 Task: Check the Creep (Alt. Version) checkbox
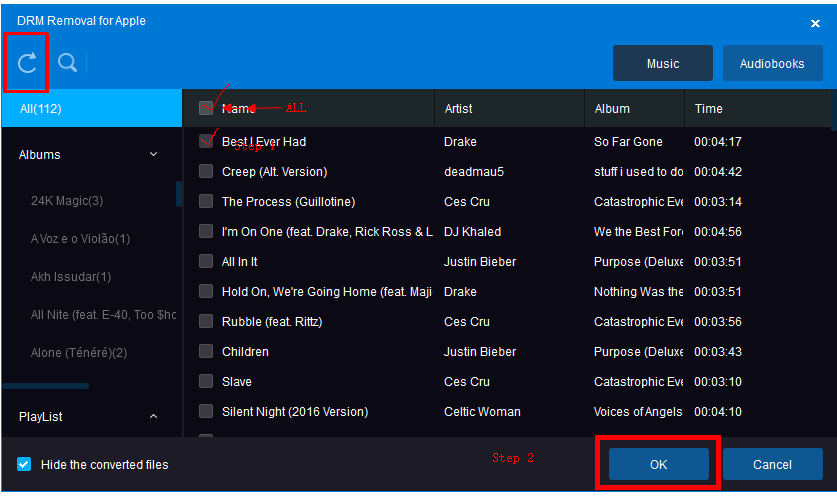206,171
